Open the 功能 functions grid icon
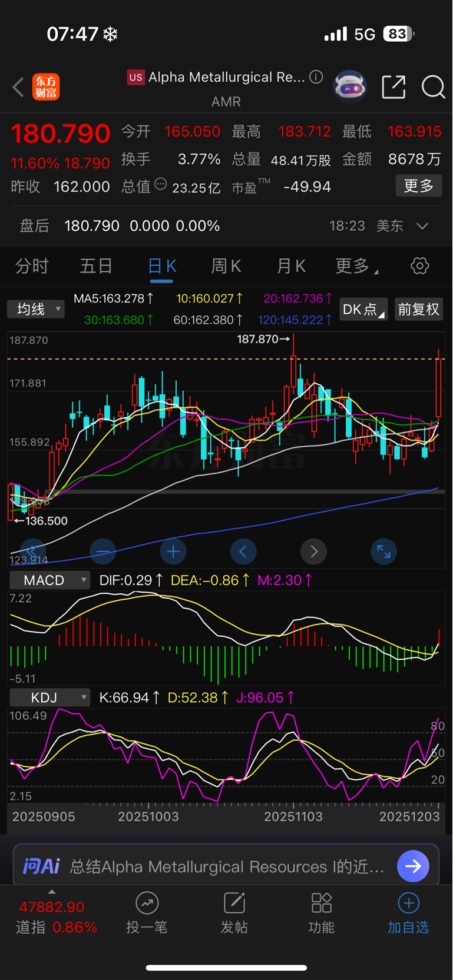The image size is (453, 980). (322, 903)
